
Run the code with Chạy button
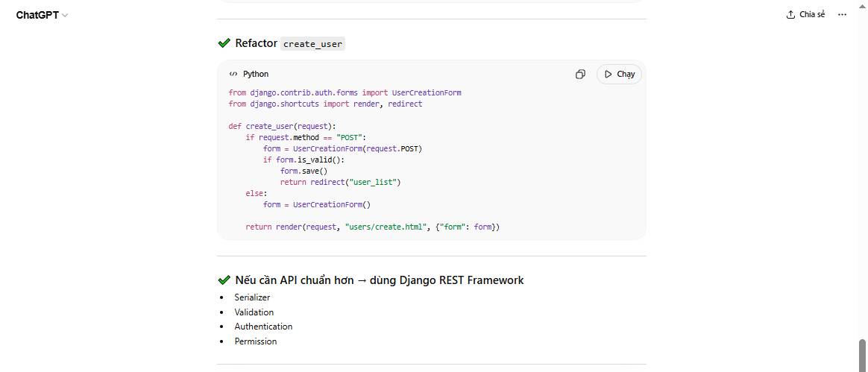pyautogui.click(x=619, y=74)
